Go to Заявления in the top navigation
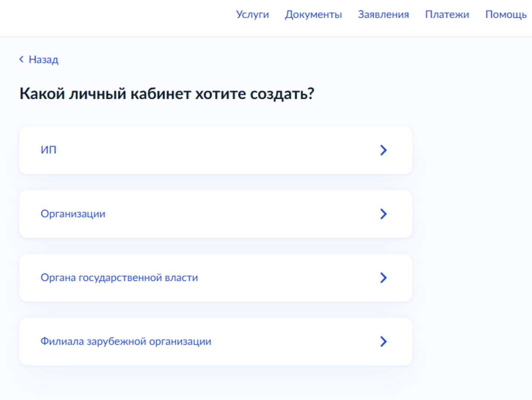The width and height of the screenshot is (532, 400). (x=383, y=15)
